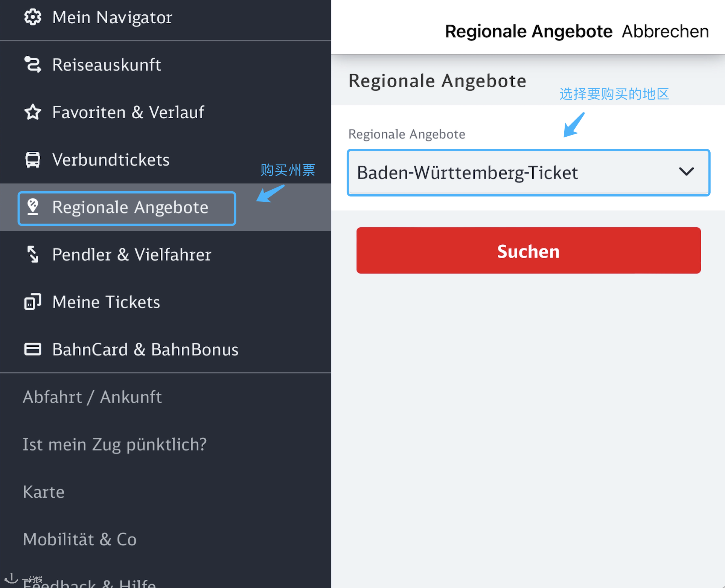Click the Meine Tickets icon

33,302
